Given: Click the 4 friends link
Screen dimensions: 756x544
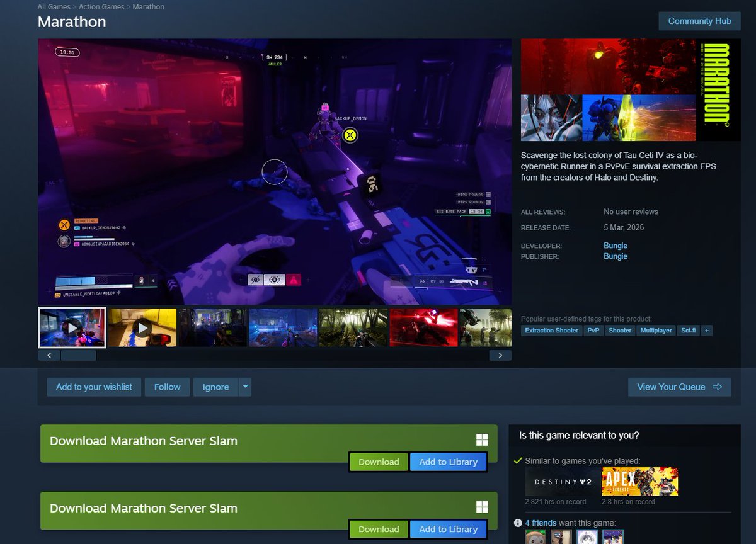Looking at the screenshot, I should coord(541,523).
